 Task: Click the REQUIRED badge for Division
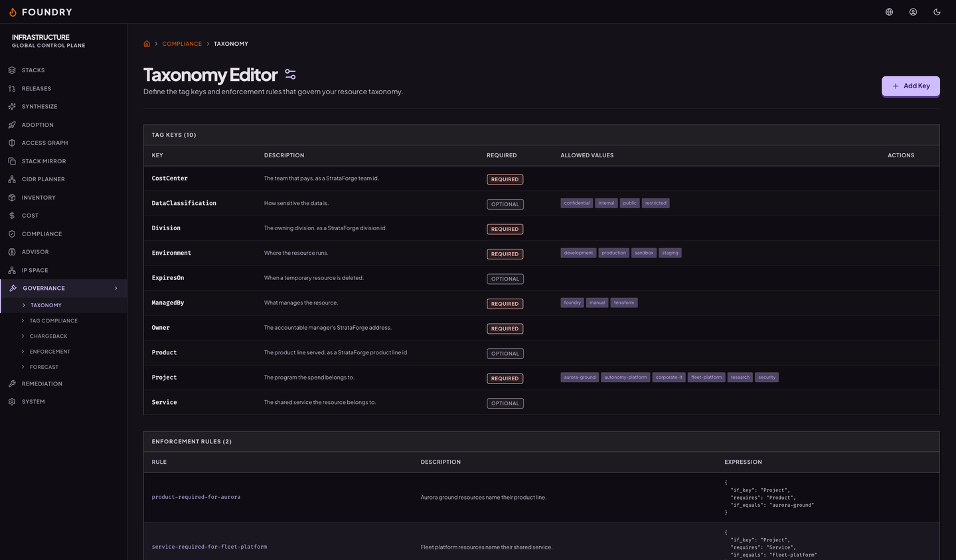(505, 229)
